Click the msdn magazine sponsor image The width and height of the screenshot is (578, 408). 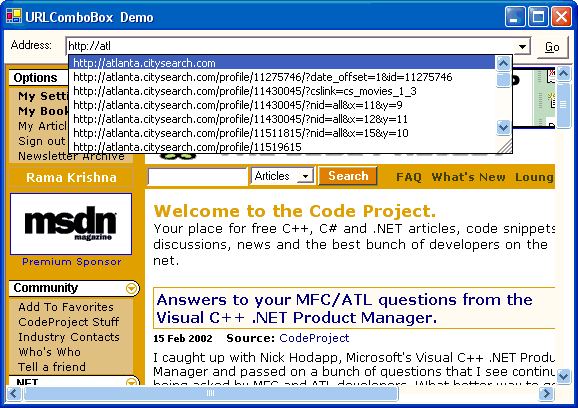71,224
